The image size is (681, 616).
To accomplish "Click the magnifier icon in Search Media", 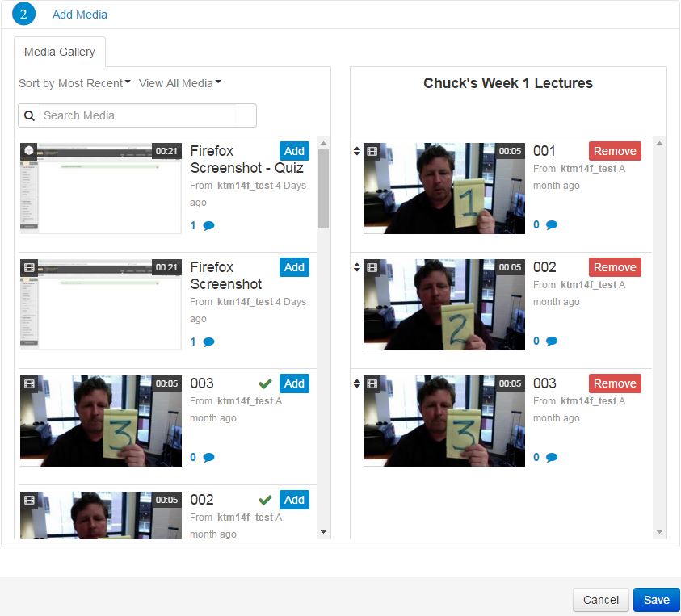I will point(29,115).
